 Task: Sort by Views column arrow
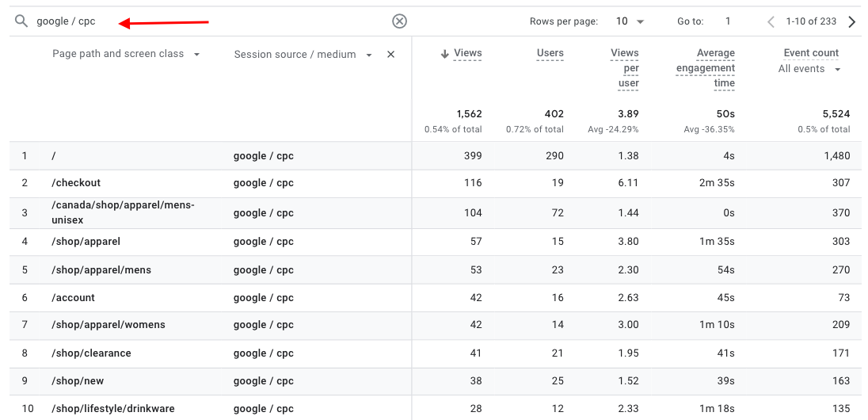[445, 54]
